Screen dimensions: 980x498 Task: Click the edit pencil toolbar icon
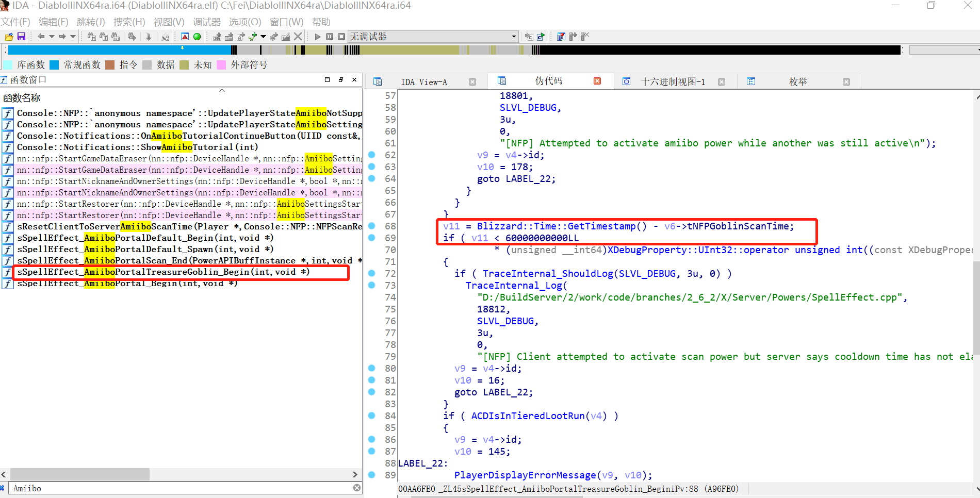pyautogui.click(x=286, y=37)
